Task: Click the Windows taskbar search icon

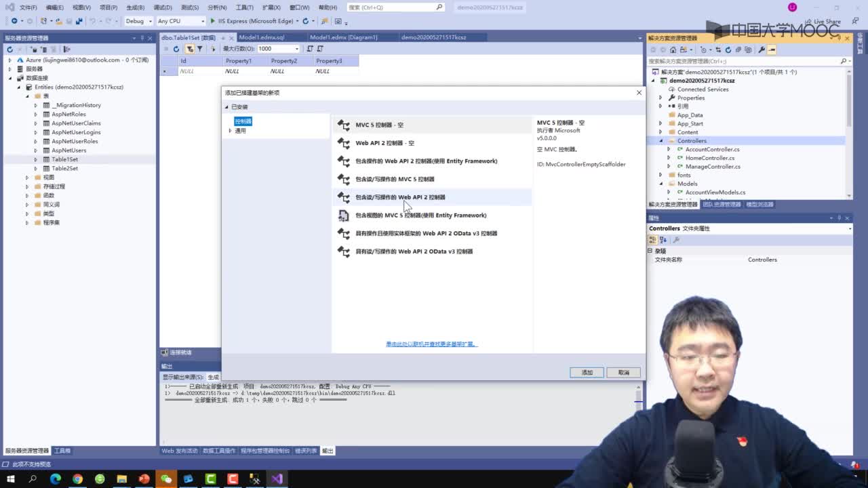Action: tap(33, 479)
